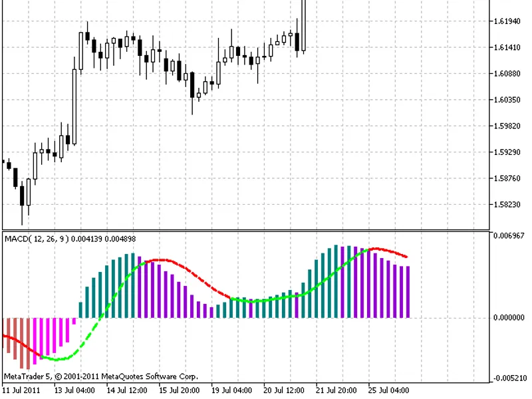The image size is (532, 399).
Task: Click the price label 1.58230
Action: click(x=507, y=205)
